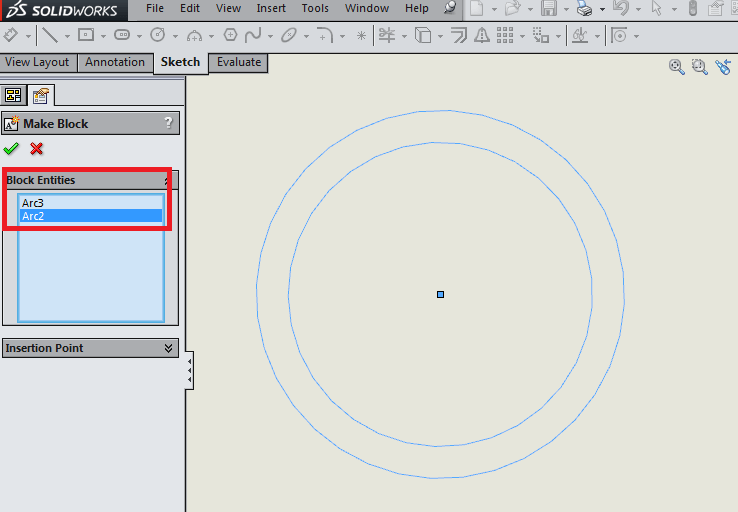The height and width of the screenshot is (512, 738).
Task: Click the Save icon
Action: click(x=549, y=8)
